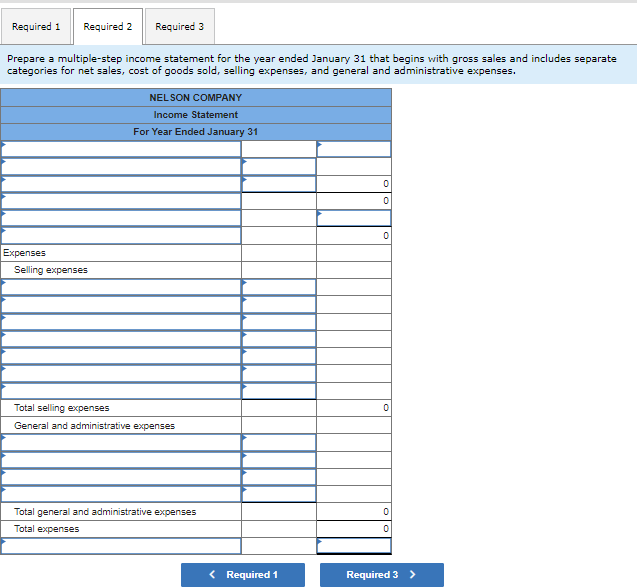Open last account dropdown above Total selling expenses

[x=121, y=391]
